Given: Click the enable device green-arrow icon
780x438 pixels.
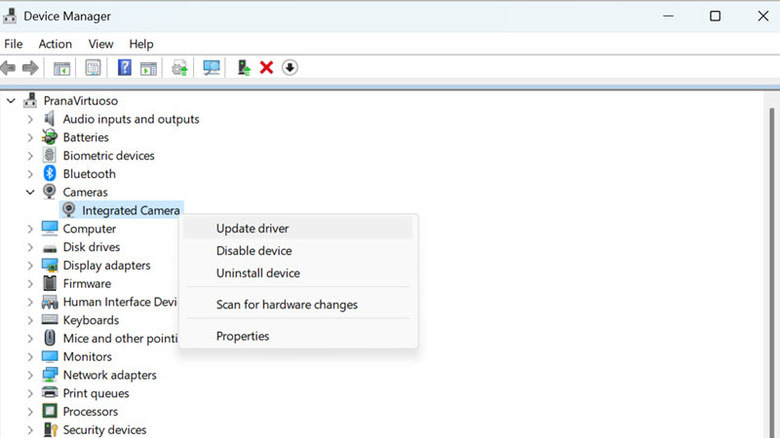Looking at the screenshot, I should [x=243, y=68].
